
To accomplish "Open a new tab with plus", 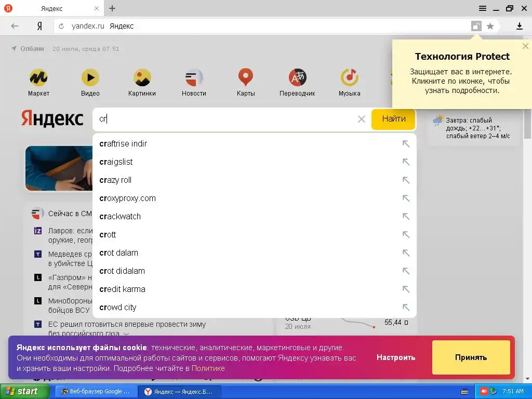I will [x=112, y=8].
